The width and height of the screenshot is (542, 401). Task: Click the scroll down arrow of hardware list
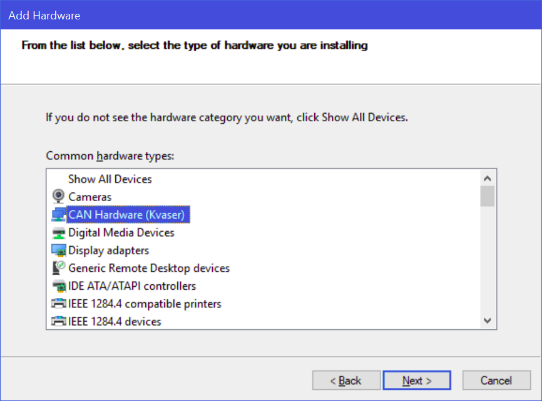pyautogui.click(x=487, y=320)
